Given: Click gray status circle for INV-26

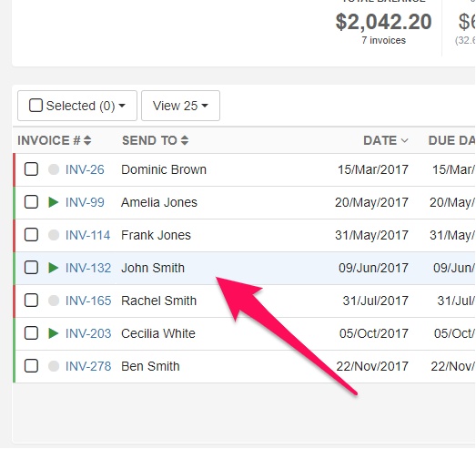Looking at the screenshot, I should click(54, 169).
